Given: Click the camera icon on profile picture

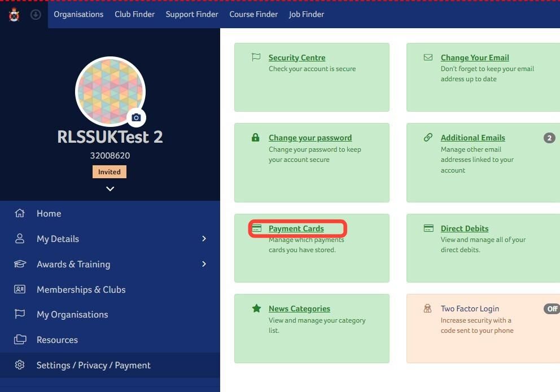Looking at the screenshot, I should click(x=136, y=117).
